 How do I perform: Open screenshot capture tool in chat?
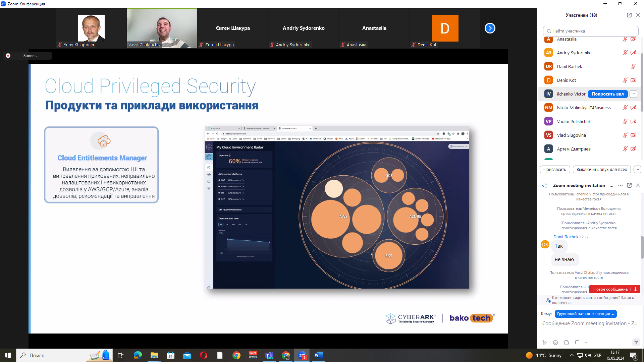pyautogui.click(x=577, y=343)
